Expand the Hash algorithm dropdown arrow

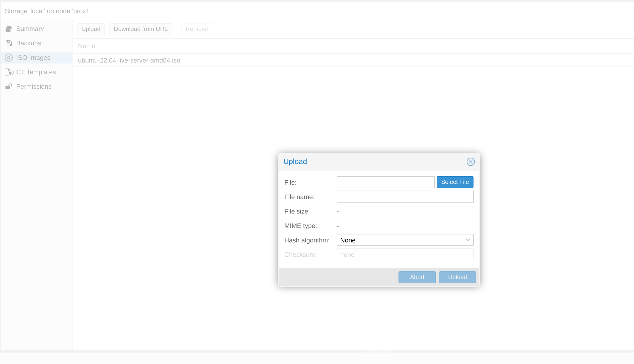[x=468, y=240]
